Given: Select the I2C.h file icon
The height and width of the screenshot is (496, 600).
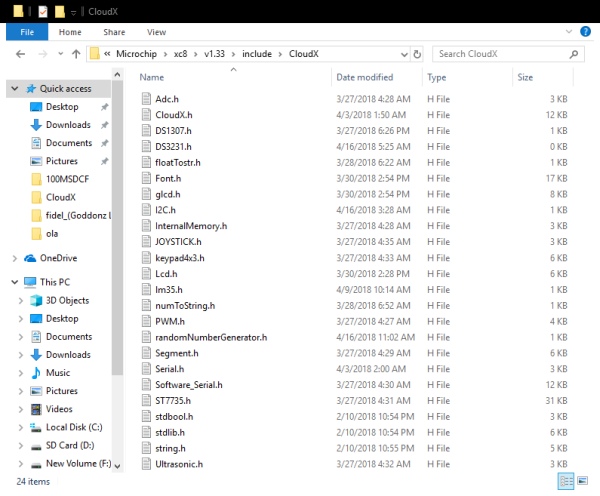Looking at the screenshot, I should pos(146,210).
